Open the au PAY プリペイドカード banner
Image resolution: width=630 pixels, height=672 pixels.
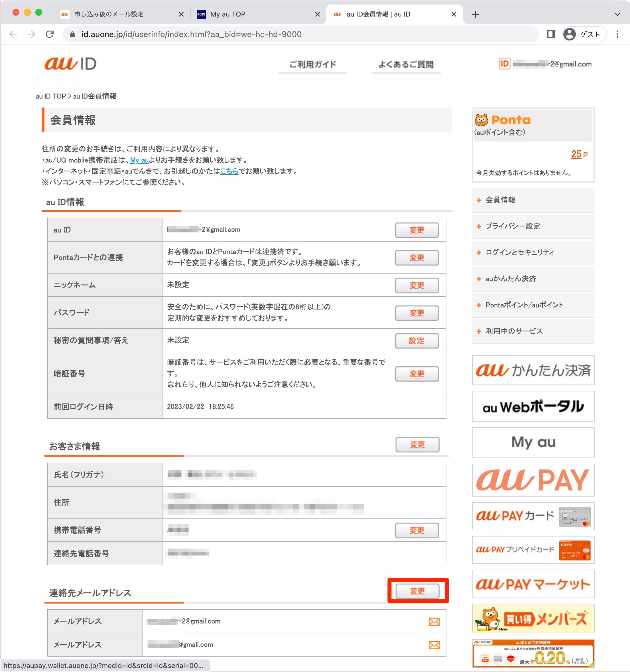click(533, 550)
